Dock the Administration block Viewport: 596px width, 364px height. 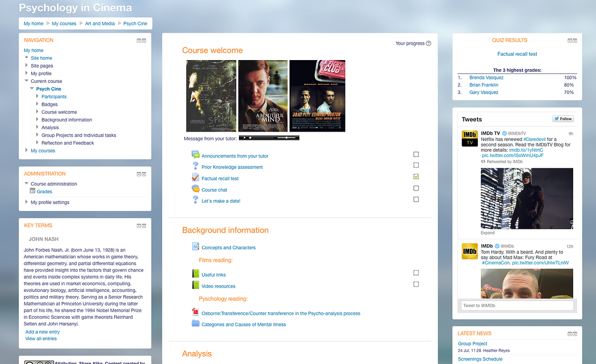[144, 174]
